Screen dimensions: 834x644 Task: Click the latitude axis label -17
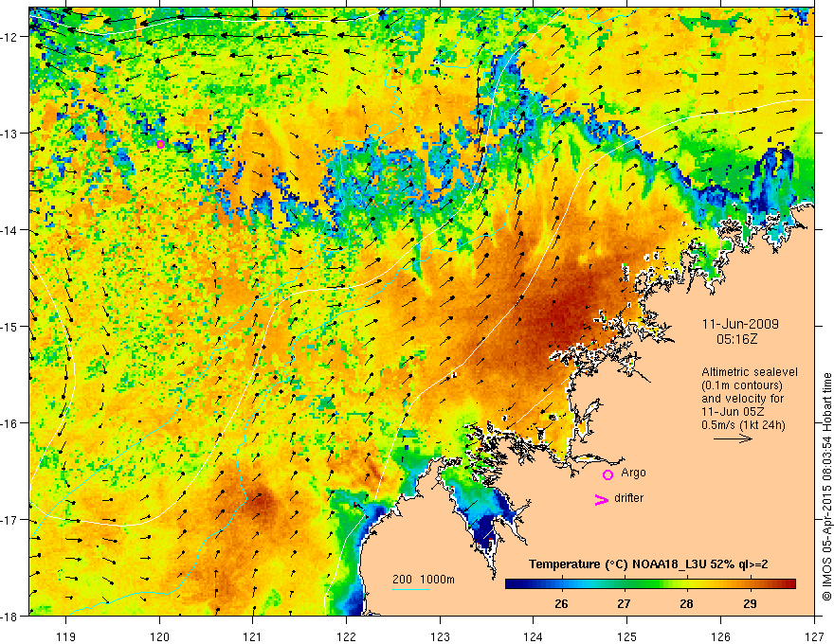coord(10,520)
